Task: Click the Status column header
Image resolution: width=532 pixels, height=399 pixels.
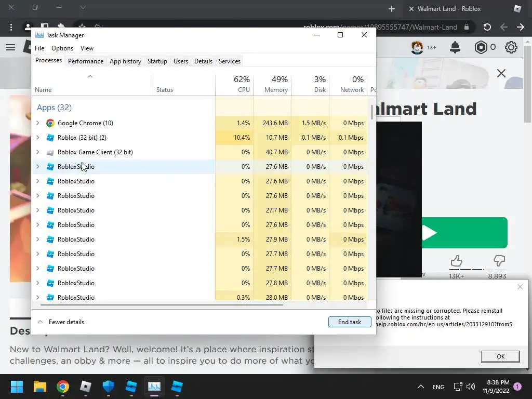Action: coord(184,84)
